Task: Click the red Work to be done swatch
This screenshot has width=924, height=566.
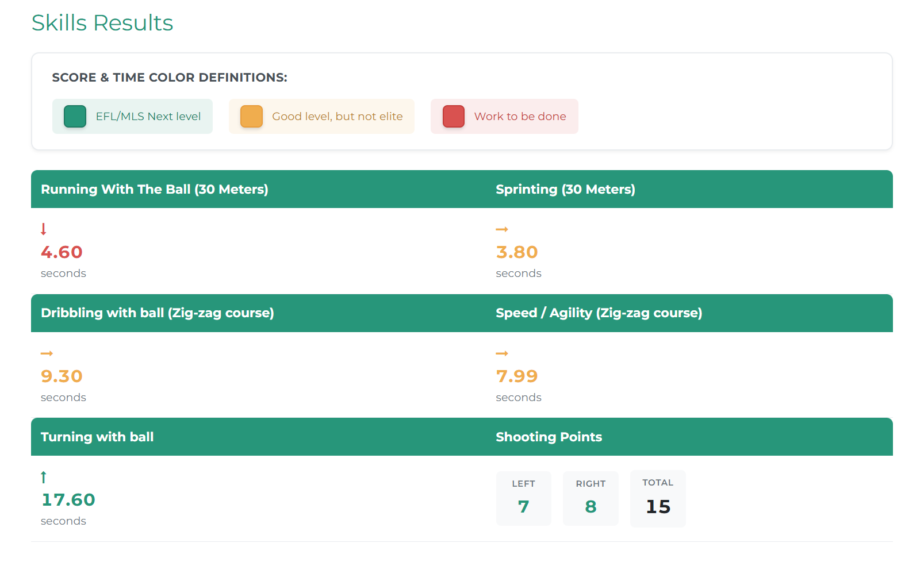Action: (x=453, y=117)
